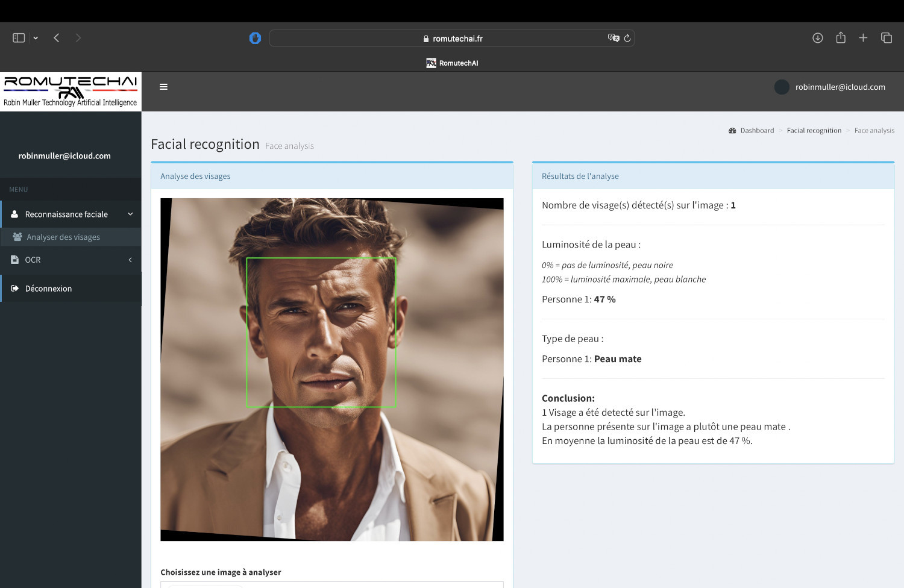904x588 pixels.
Task: Select Analyser des visages submenu item
Action: click(x=63, y=237)
